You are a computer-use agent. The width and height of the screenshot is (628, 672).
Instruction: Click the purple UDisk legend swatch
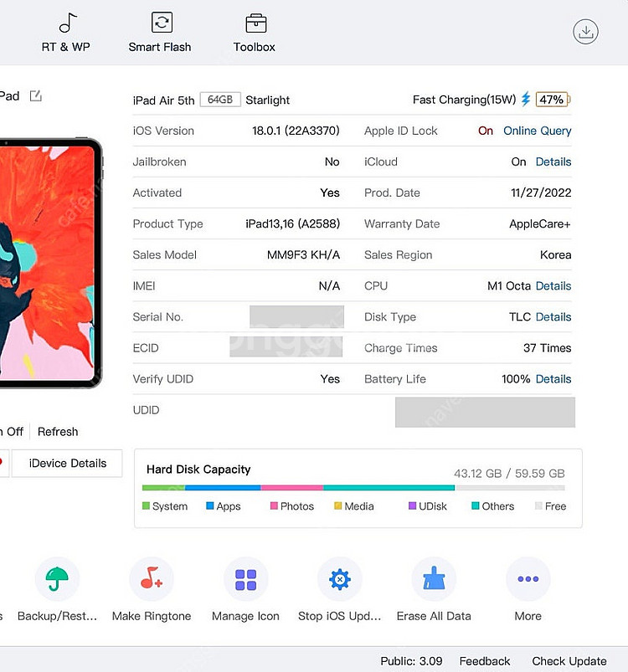412,506
